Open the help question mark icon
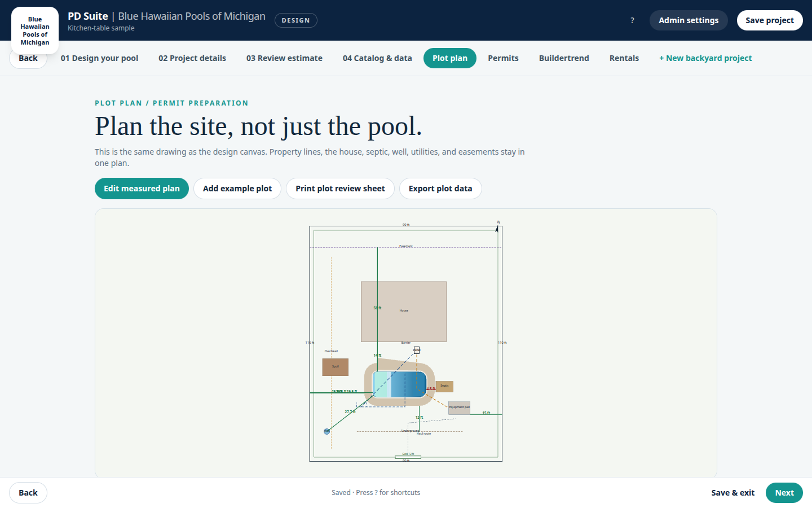The image size is (812, 508). (632, 20)
